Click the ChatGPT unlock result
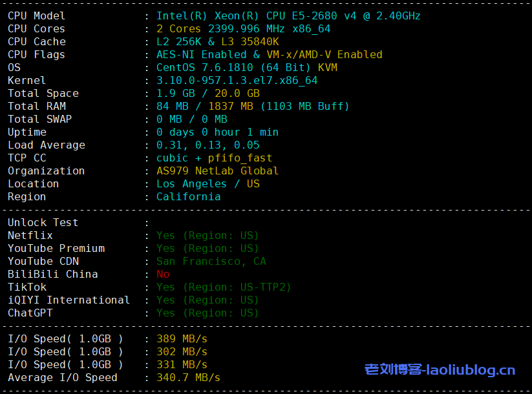Image resolution: width=532 pixels, height=394 pixels. (207, 313)
